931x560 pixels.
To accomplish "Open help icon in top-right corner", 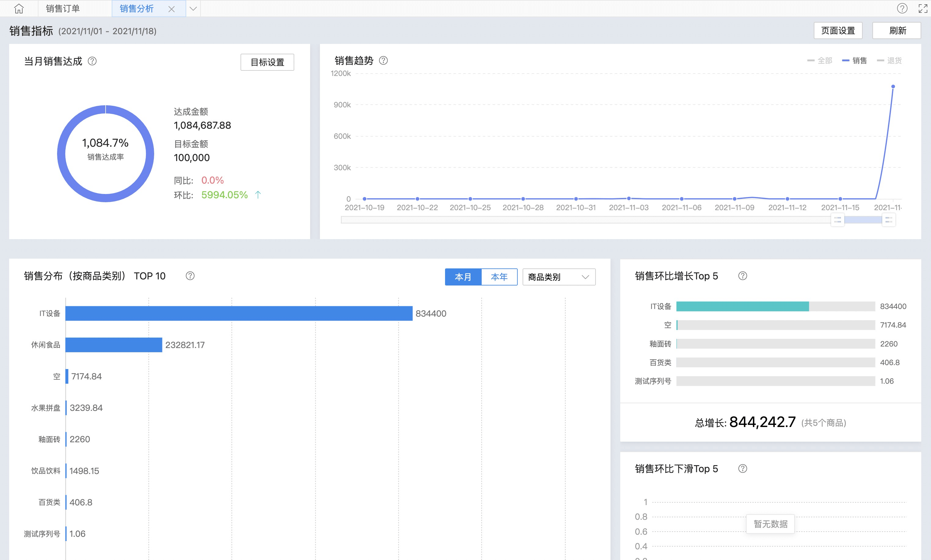I will click(902, 8).
